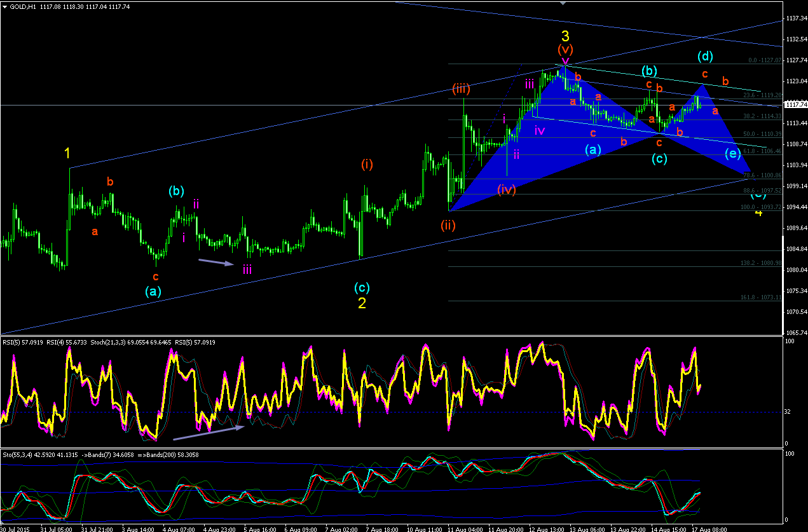Click price scale value 1132.54
The width and height of the screenshot is (808, 532).
(796, 39)
